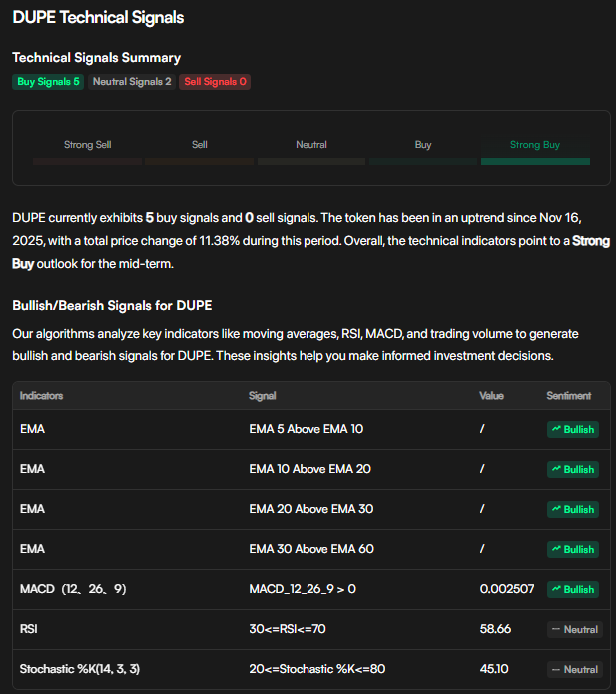The image size is (616, 694).
Task: Click Bullish badge in EMA 10 Above EMA 20 row
Action: (x=573, y=469)
